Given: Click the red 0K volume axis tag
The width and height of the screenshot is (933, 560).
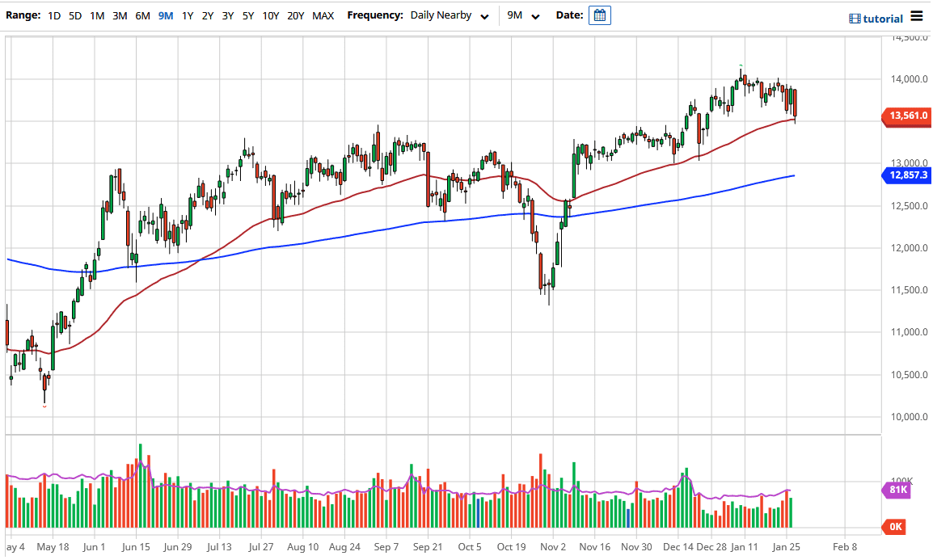Looking at the screenshot, I should tap(894, 526).
